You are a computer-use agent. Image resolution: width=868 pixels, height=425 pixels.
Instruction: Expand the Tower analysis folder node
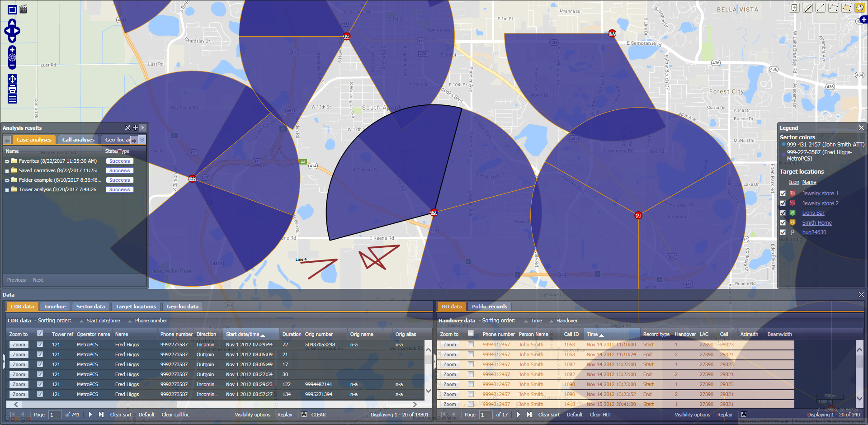7,190
